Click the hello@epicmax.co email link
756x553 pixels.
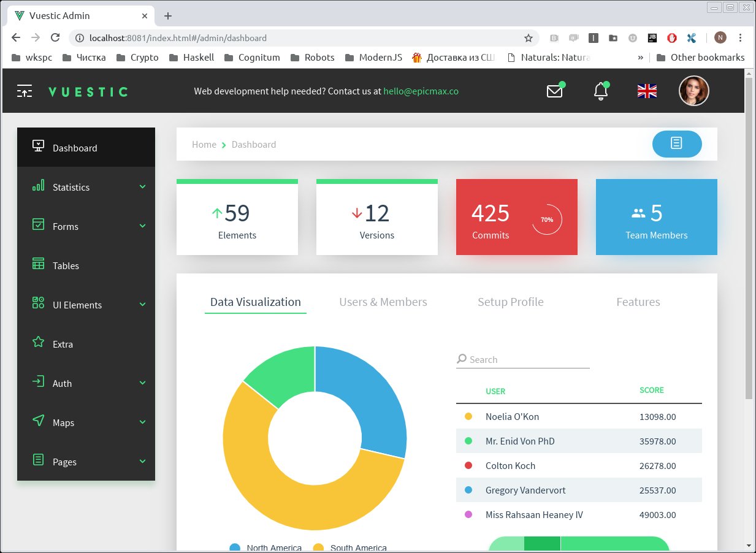(x=421, y=91)
